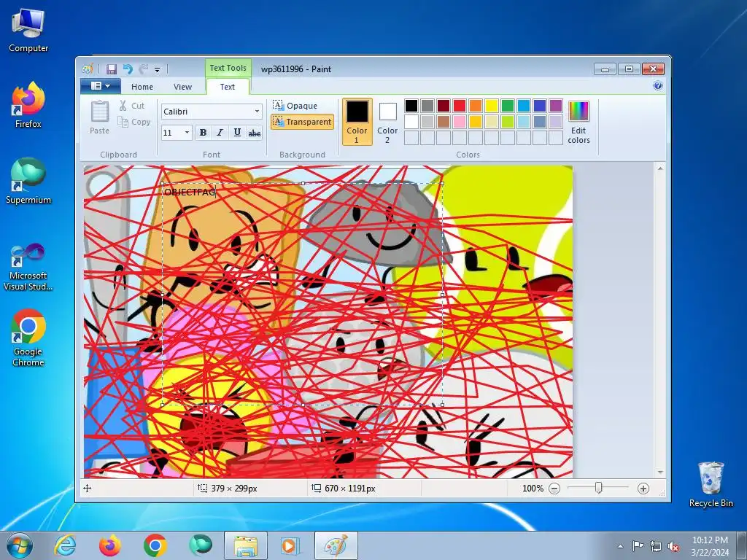Open the Computer desktop icon
The image size is (747, 560).
pyautogui.click(x=28, y=29)
